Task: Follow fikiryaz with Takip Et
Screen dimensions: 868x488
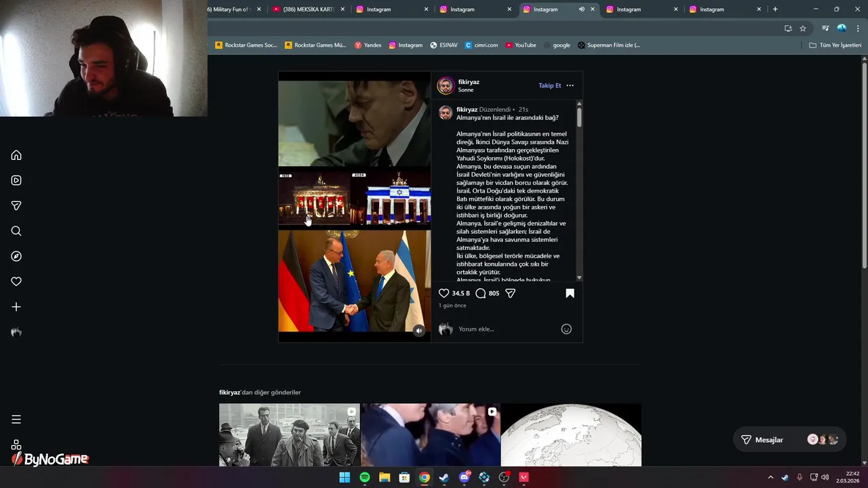Action: 550,85
